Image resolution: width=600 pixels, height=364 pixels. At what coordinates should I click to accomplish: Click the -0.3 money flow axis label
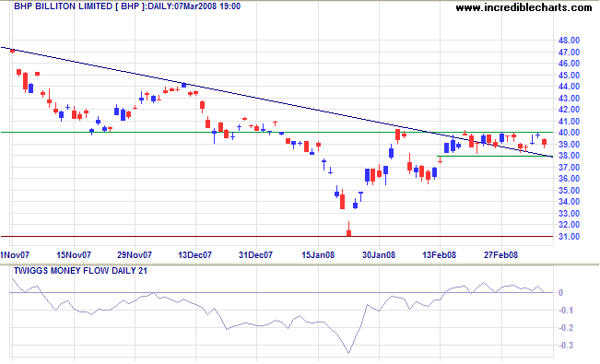click(x=565, y=346)
